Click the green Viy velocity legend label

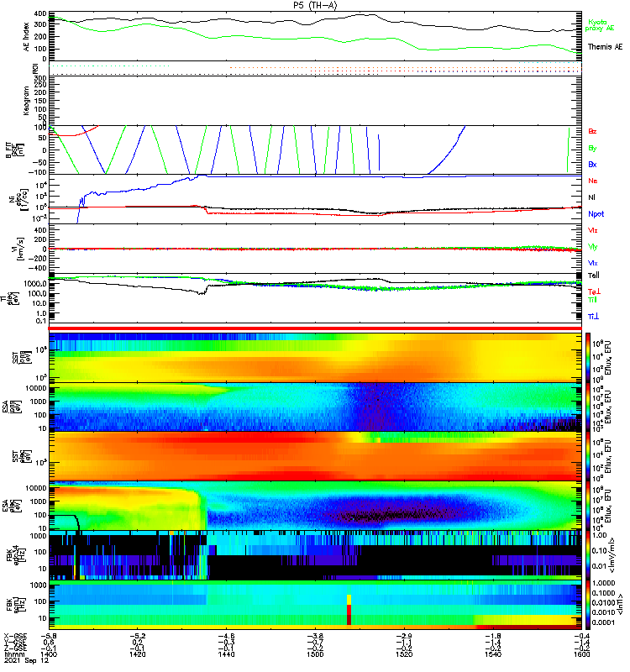tap(593, 247)
